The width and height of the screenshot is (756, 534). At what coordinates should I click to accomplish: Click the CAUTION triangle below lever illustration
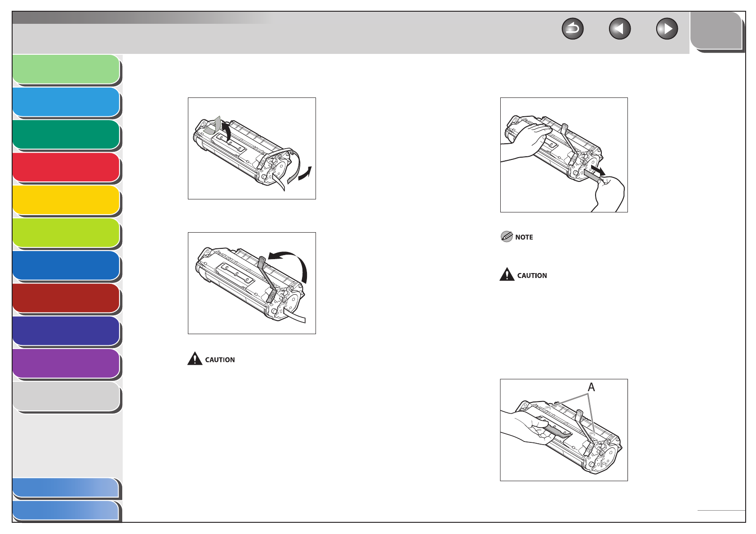(x=195, y=358)
